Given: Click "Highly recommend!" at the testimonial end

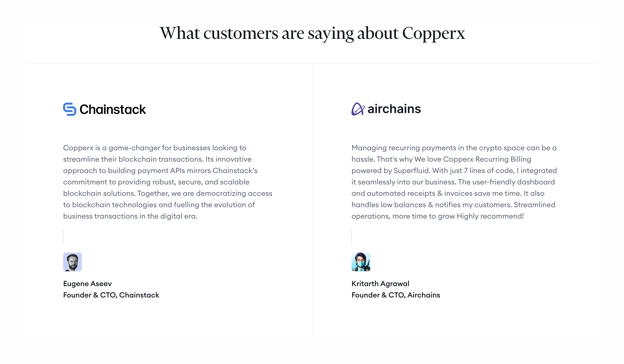Looking at the screenshot, I should 490,216.
